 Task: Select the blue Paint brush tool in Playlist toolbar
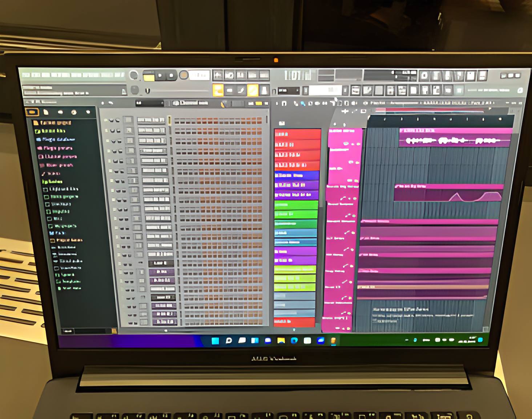[303, 104]
